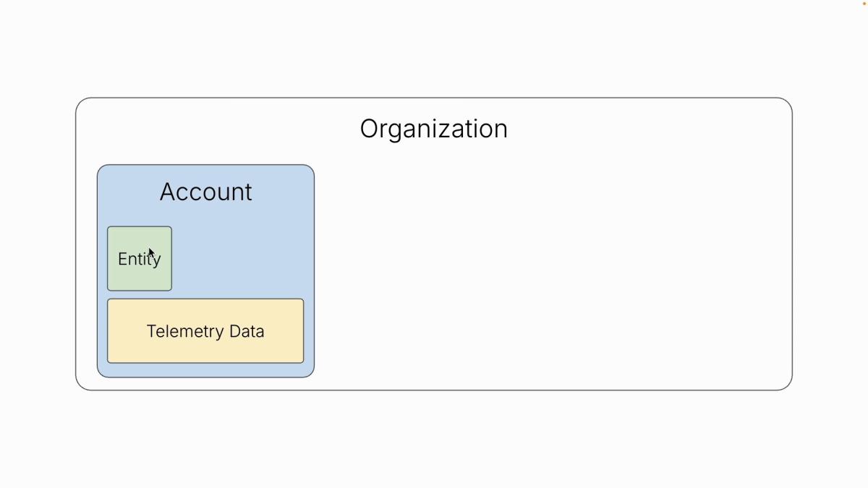Select the Organization title text
The height and width of the screenshot is (488, 868).
point(433,129)
